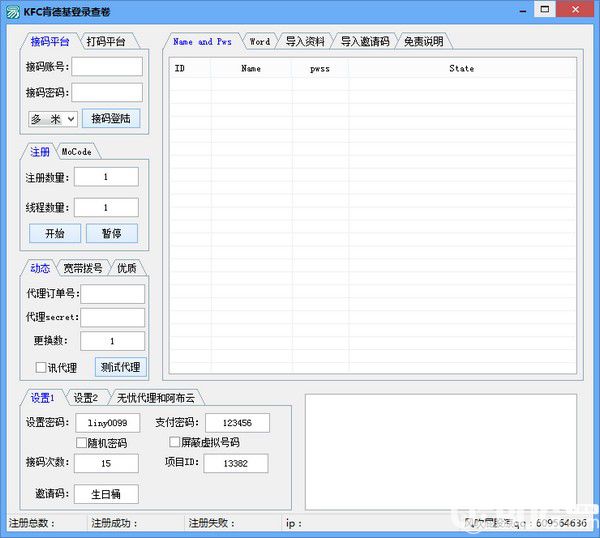Click the 接码登陆 button
600x538 pixels.
tap(111, 118)
